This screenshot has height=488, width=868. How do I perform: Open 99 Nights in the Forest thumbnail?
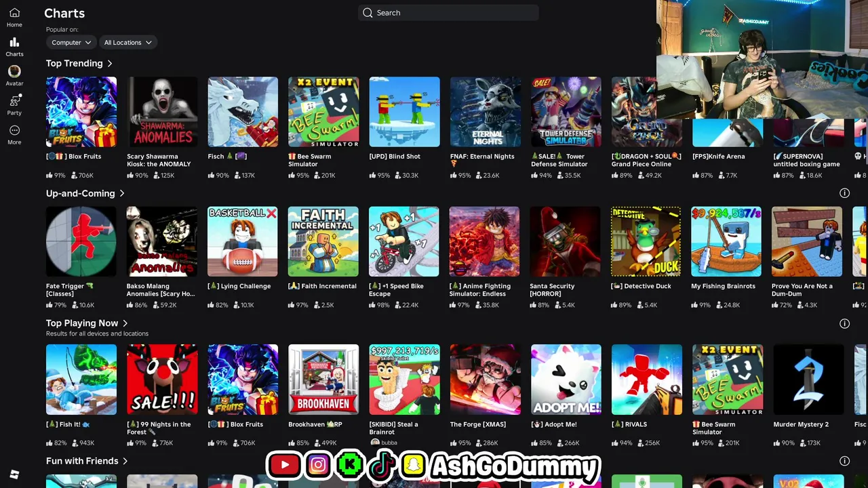click(x=162, y=380)
